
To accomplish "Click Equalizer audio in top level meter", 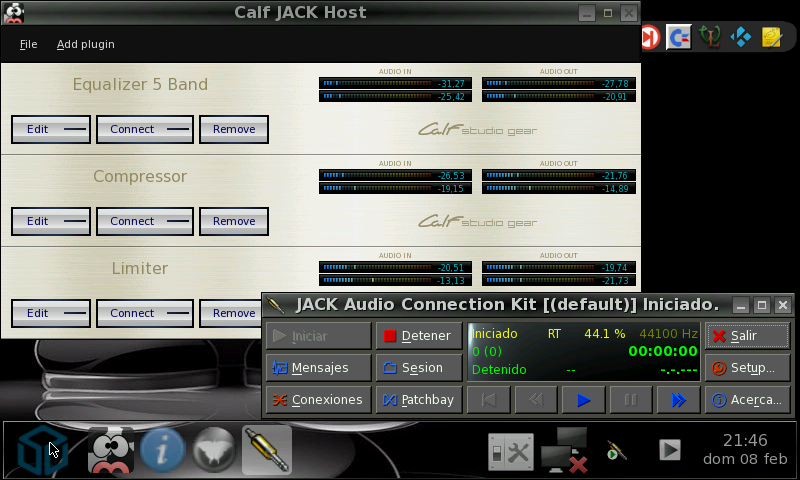I will pyautogui.click(x=395, y=83).
